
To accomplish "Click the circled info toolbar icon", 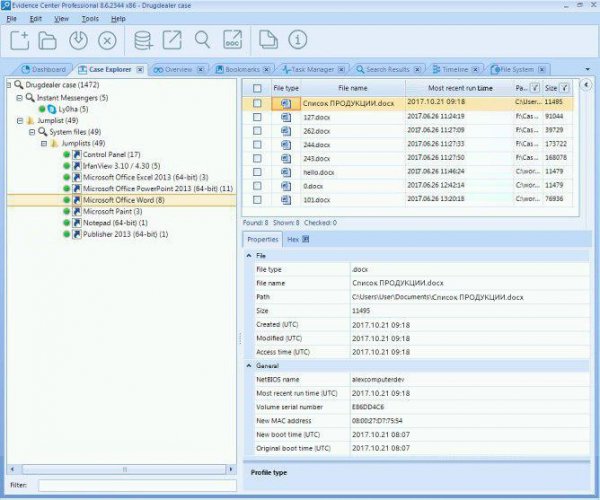I will pyautogui.click(x=297, y=40).
